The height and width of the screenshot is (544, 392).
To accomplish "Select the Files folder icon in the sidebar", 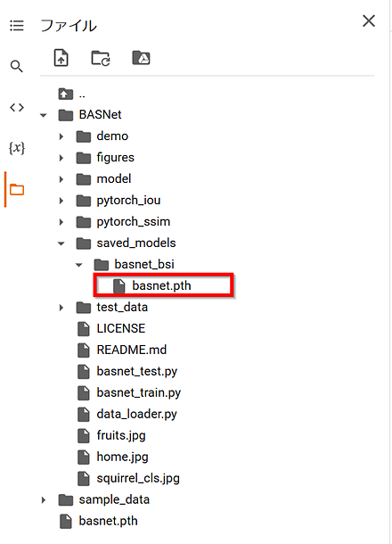I will pyautogui.click(x=17, y=190).
